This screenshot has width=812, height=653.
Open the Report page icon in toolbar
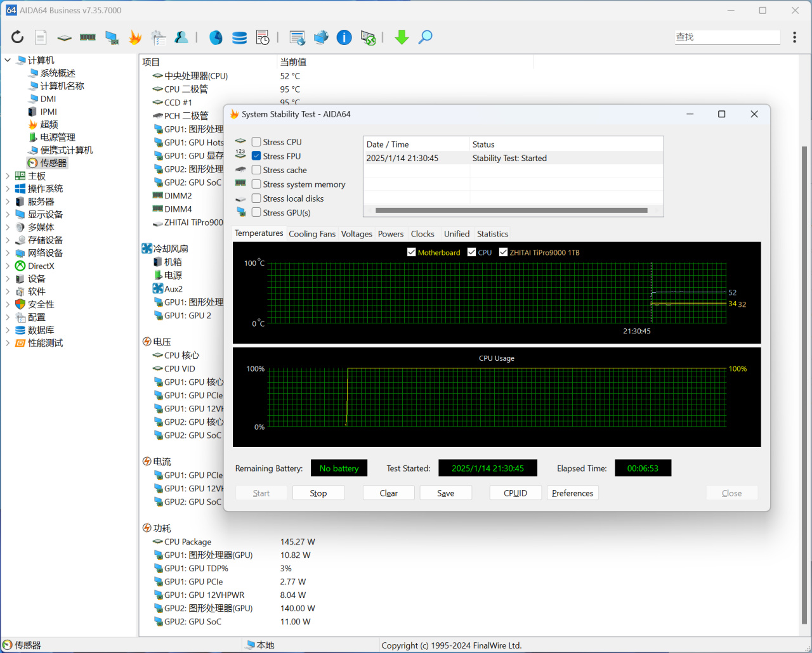click(x=41, y=37)
